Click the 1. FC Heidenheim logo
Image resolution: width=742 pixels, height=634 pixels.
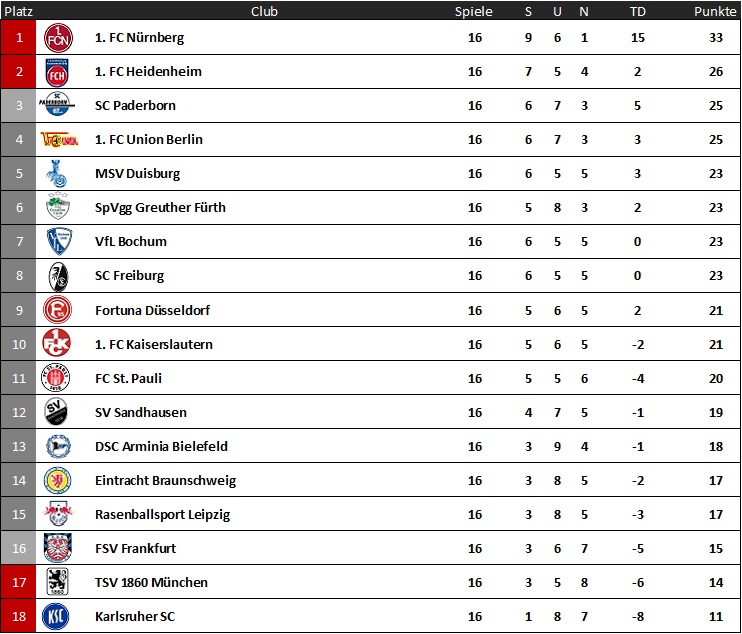pos(57,72)
